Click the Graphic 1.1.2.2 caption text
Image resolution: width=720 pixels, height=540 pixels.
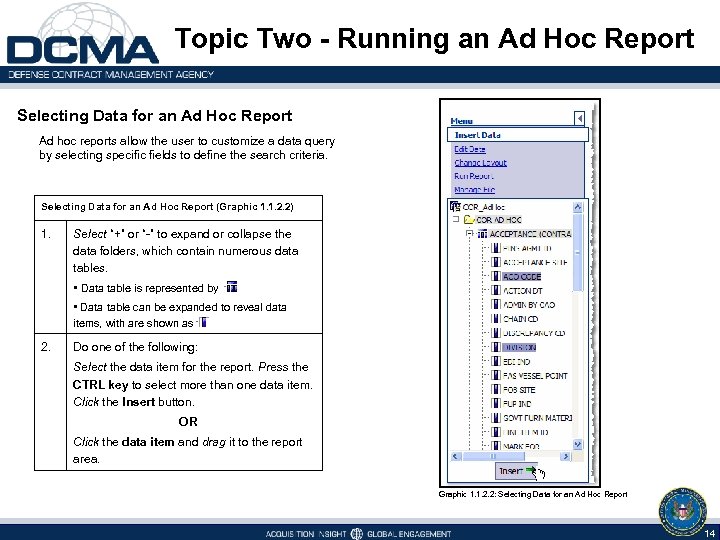coord(533,495)
